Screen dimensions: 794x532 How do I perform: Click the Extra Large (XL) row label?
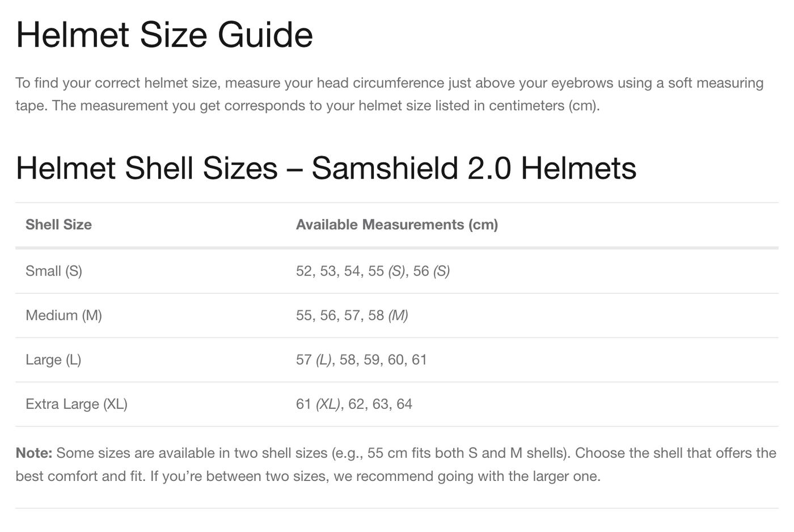[76, 404]
